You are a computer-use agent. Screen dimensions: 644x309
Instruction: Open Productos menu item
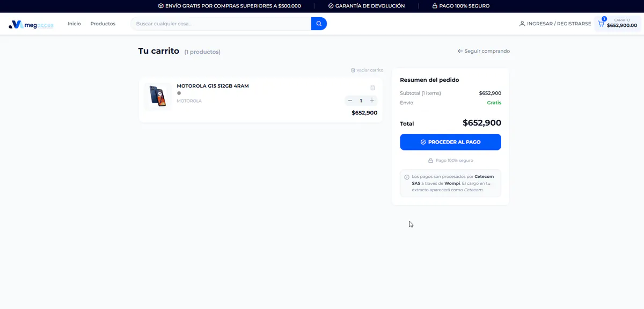tap(103, 24)
